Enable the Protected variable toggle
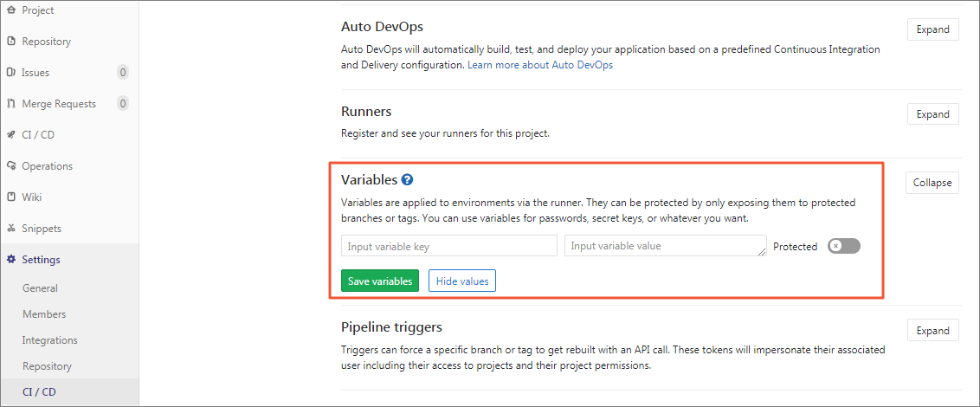 843,246
